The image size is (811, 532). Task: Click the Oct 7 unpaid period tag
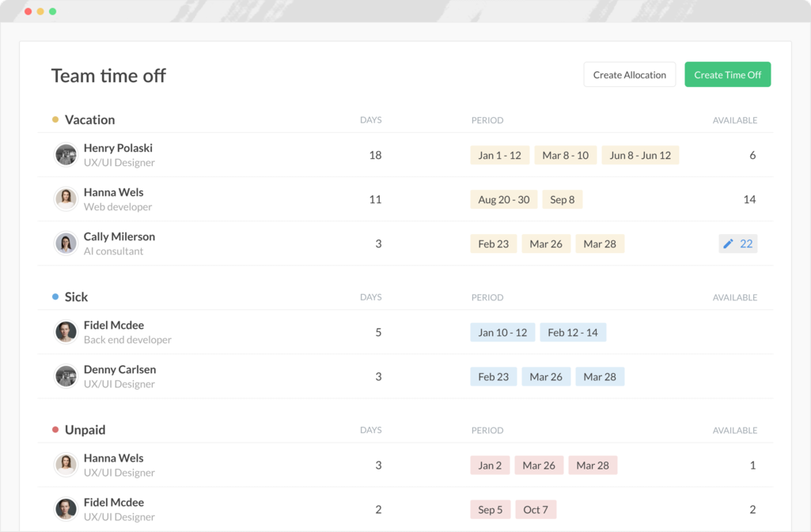[535, 510]
